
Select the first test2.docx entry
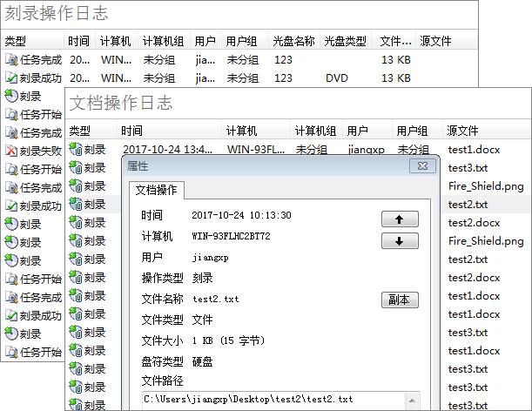coord(474,223)
